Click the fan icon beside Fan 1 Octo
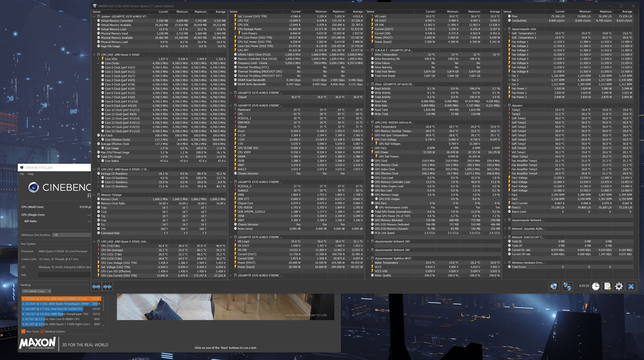644x360 pixels. [x=509, y=76]
